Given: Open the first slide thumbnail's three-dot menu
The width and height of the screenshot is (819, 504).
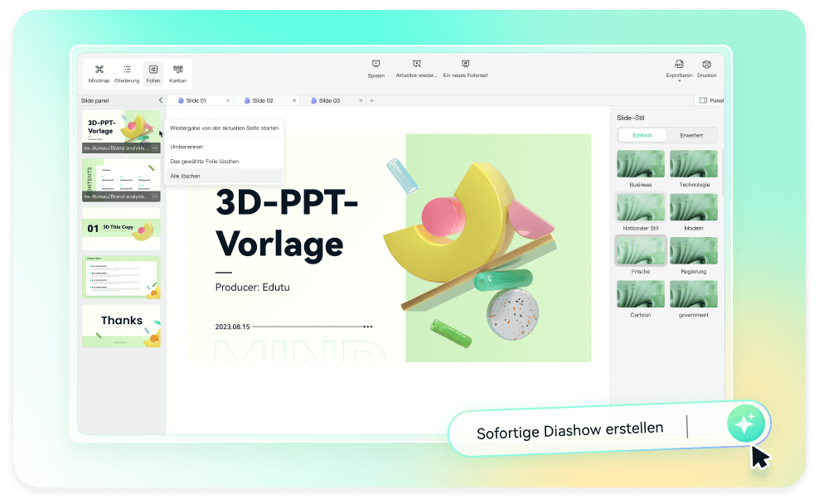Looking at the screenshot, I should 155,148.
